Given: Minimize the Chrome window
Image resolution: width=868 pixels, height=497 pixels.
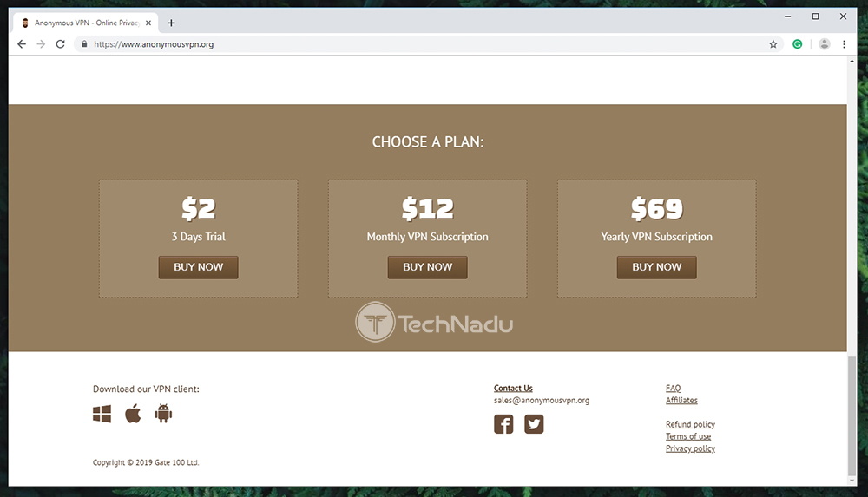Looking at the screenshot, I should 787,16.
